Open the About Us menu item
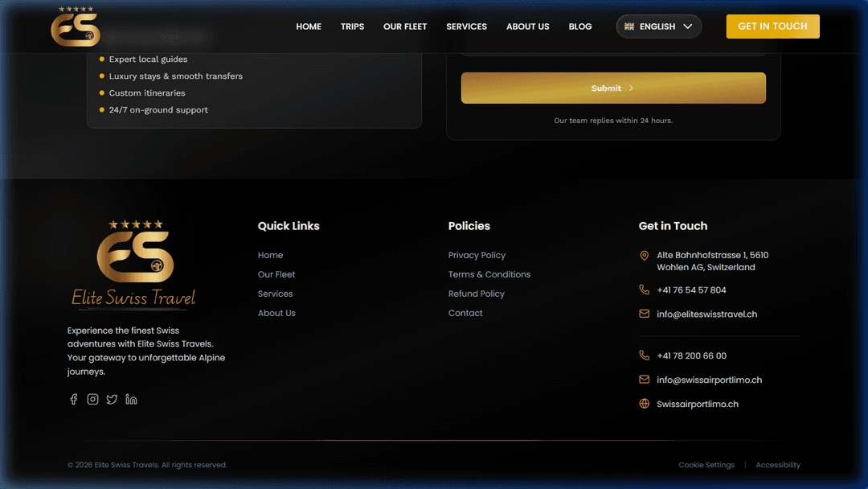Viewport: 868px width, 489px height. 527,27
